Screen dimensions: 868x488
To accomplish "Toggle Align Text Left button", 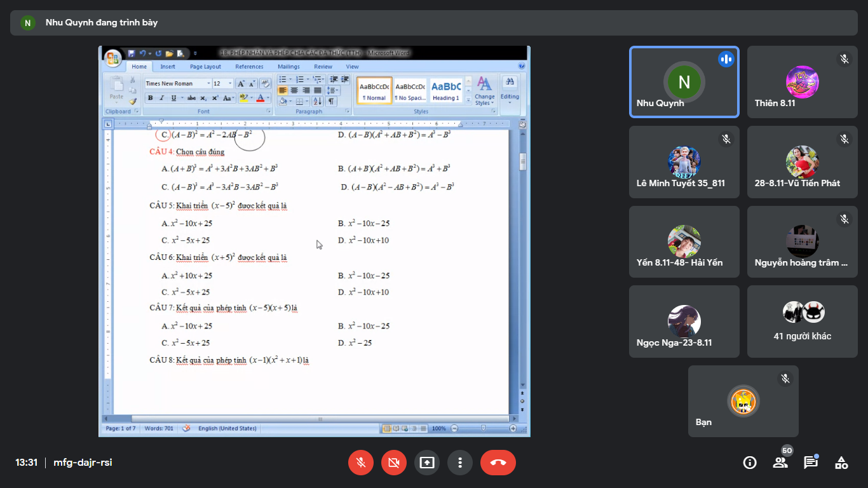I will 283,90.
